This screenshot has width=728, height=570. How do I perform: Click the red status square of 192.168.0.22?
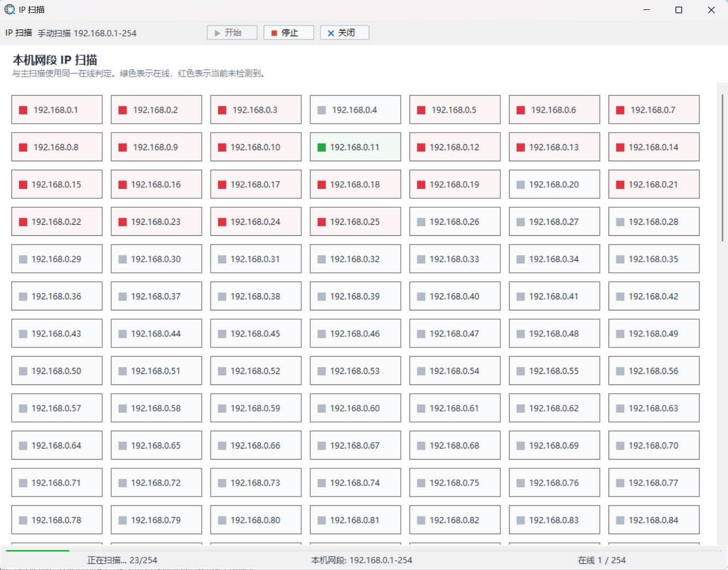tap(23, 222)
